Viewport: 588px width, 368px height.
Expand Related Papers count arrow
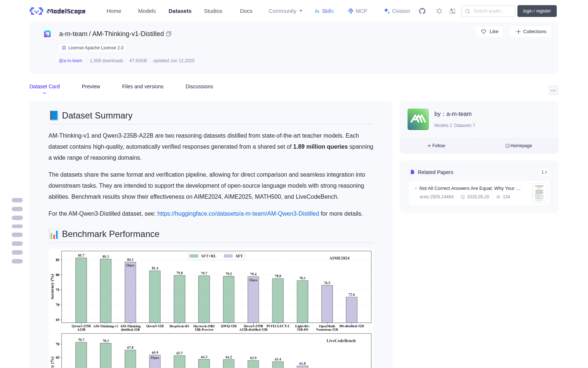(544, 172)
